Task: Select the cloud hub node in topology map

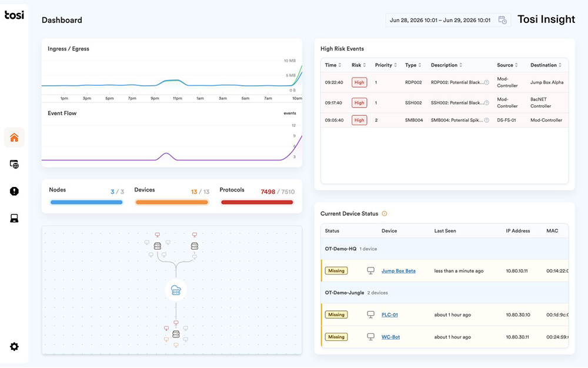Action: pos(176,290)
